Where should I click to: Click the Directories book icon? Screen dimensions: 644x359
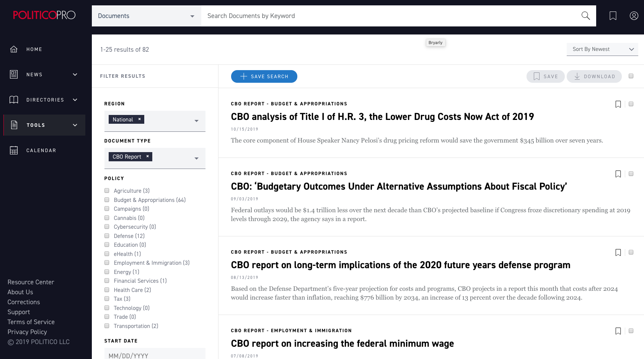(14, 100)
